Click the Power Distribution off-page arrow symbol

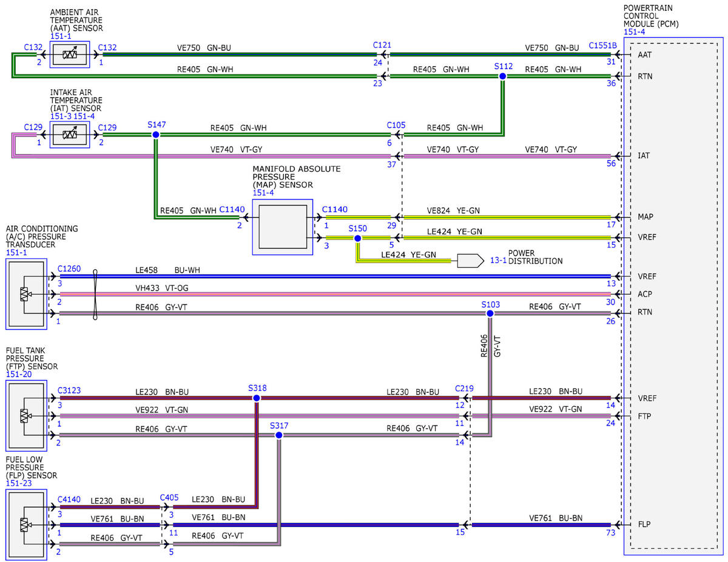(470, 261)
